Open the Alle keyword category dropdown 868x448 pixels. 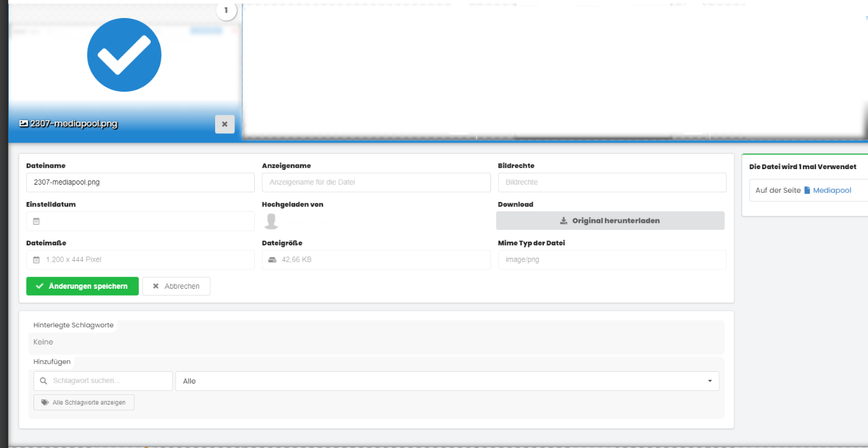point(447,381)
